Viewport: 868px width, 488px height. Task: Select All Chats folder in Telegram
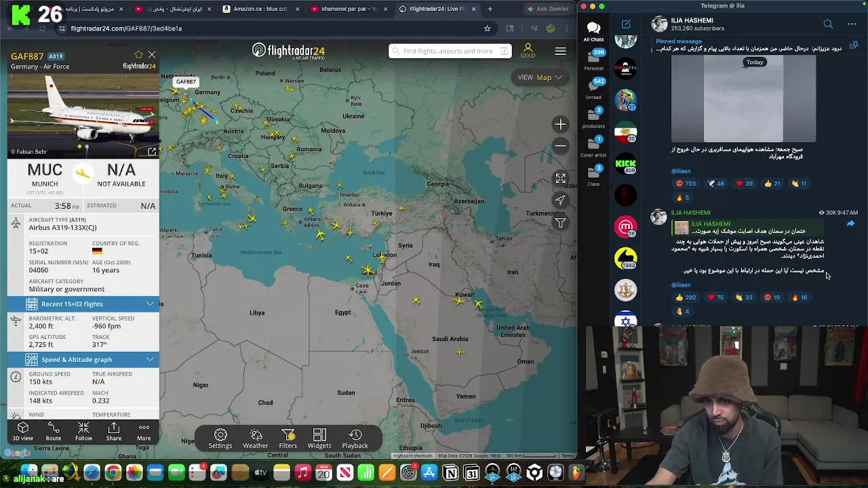[593, 31]
